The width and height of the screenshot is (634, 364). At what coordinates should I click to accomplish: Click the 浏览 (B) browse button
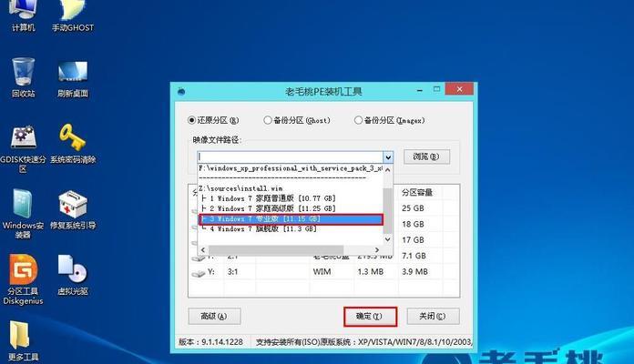click(426, 157)
